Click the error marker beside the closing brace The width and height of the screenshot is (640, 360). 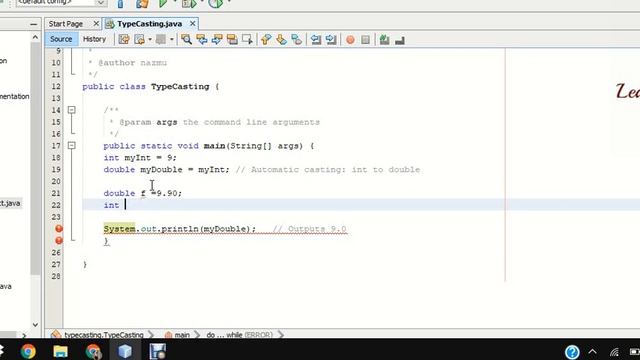pyautogui.click(x=59, y=240)
